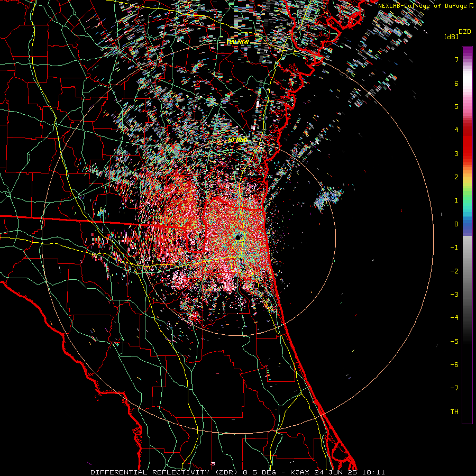Click the -6 value on color scale
This screenshot has width=476, height=476.
coord(454,365)
